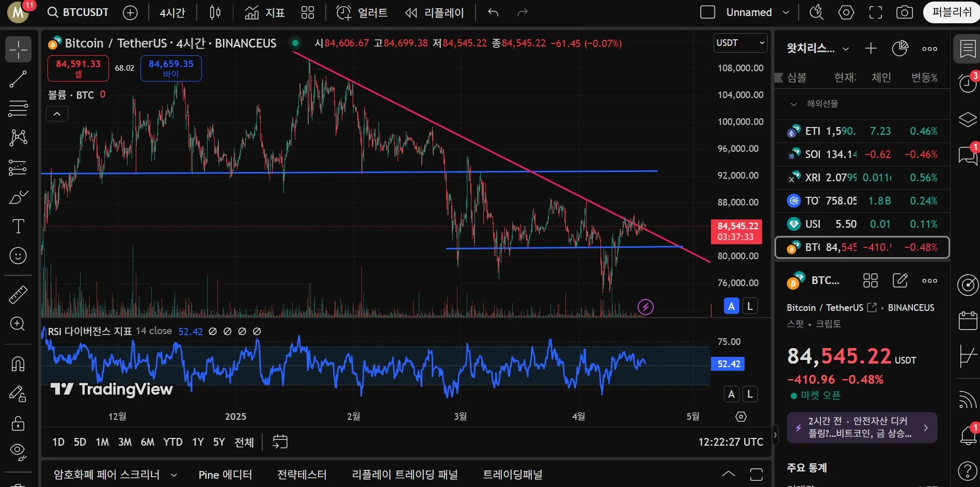The width and height of the screenshot is (980, 487).
Task: Open the purple lightning news marker
Action: click(x=645, y=307)
